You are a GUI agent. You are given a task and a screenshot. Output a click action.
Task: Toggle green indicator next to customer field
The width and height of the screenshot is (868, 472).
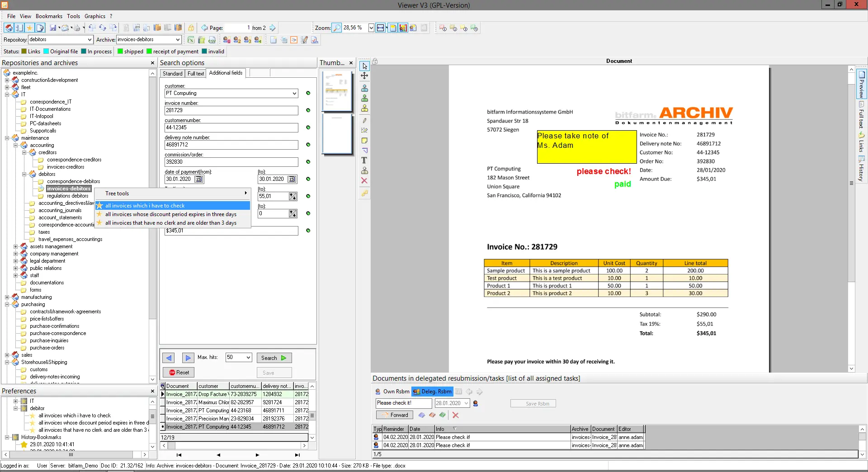(x=308, y=93)
